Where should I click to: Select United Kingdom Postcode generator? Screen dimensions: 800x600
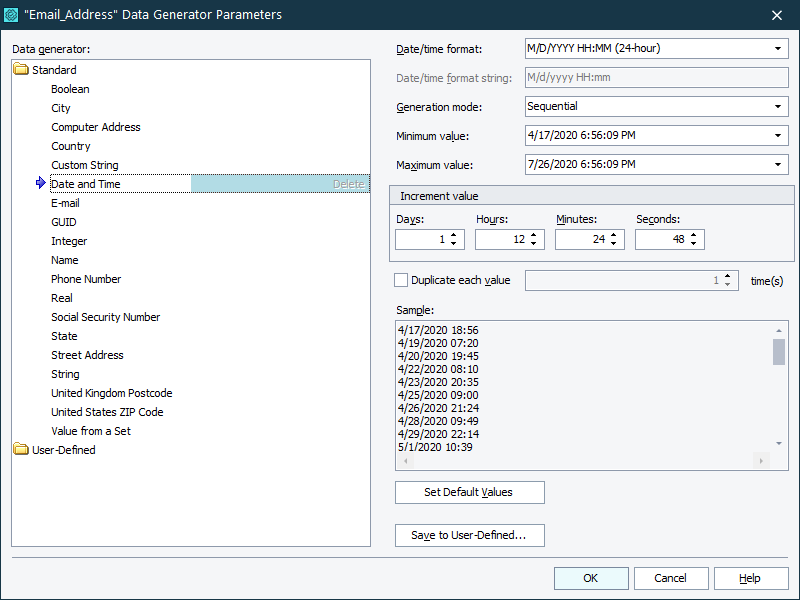click(x=111, y=393)
